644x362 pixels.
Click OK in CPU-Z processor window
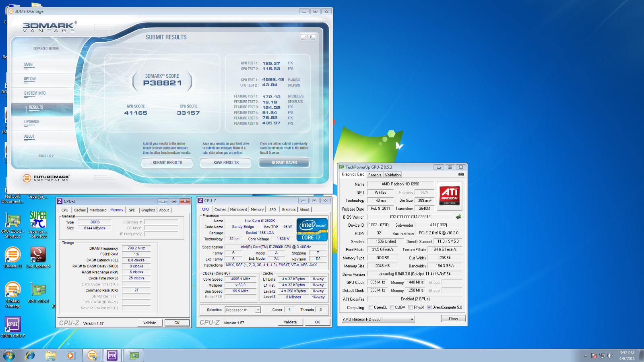tap(317, 322)
